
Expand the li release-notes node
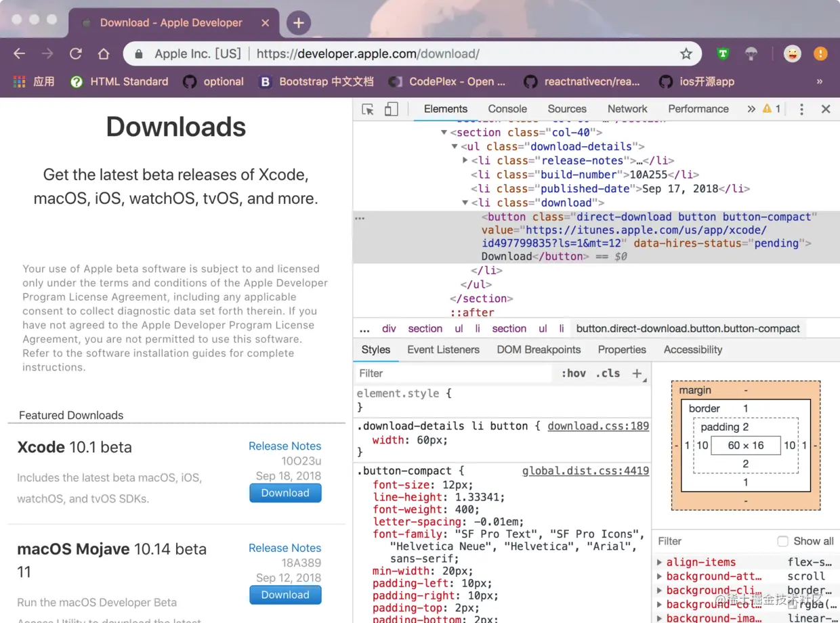coord(465,160)
